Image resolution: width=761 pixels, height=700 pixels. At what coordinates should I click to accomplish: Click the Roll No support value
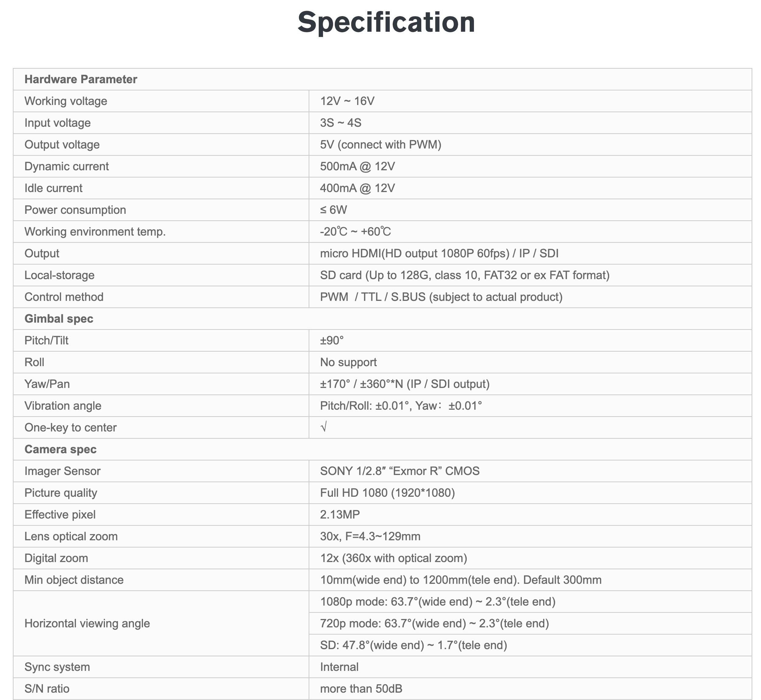click(x=348, y=362)
